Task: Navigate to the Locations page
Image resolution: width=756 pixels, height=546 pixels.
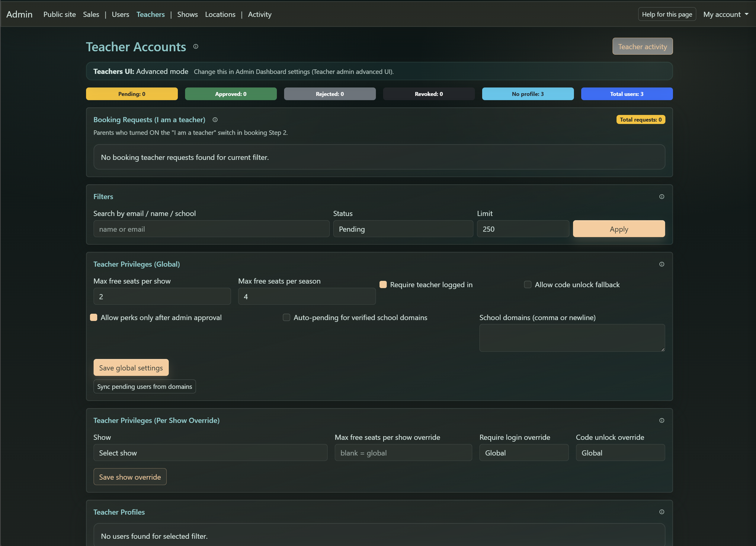Action: tap(220, 14)
